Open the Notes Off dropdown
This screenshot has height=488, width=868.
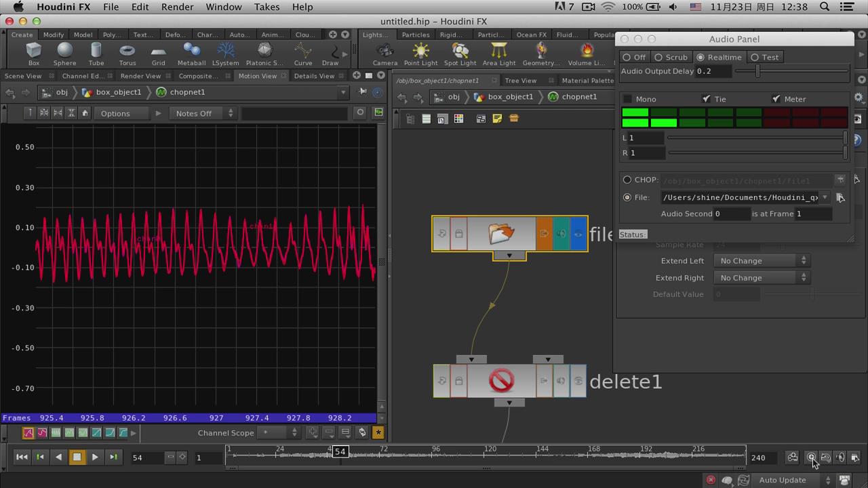[203, 113]
